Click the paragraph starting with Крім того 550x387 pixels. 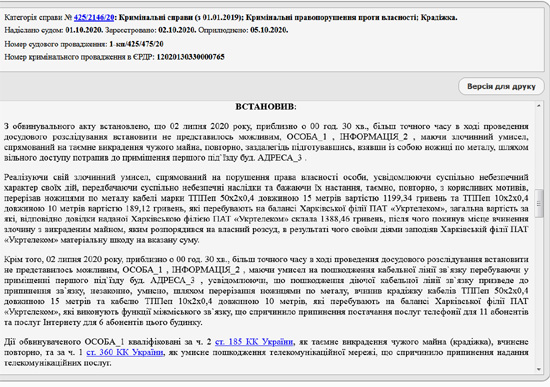click(266, 291)
